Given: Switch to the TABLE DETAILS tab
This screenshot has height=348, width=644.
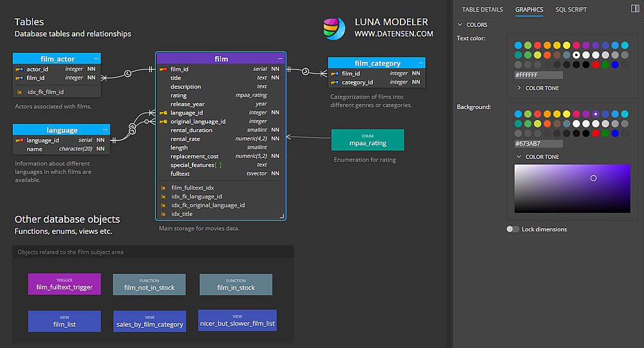Looking at the screenshot, I should [482, 10].
